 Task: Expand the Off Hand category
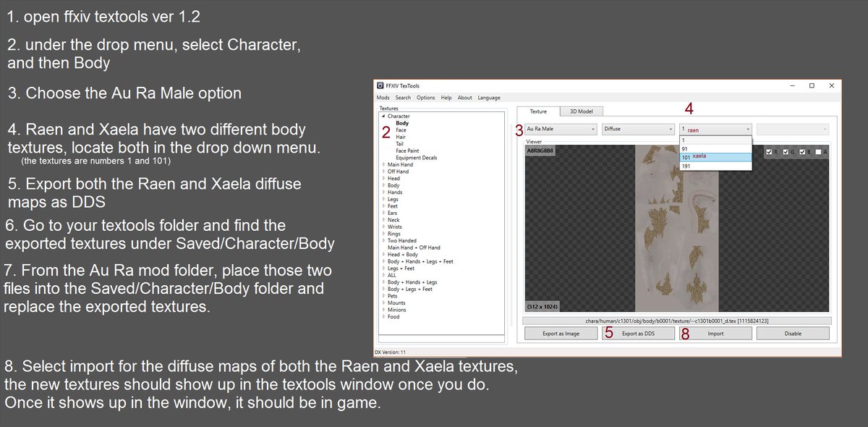click(383, 172)
